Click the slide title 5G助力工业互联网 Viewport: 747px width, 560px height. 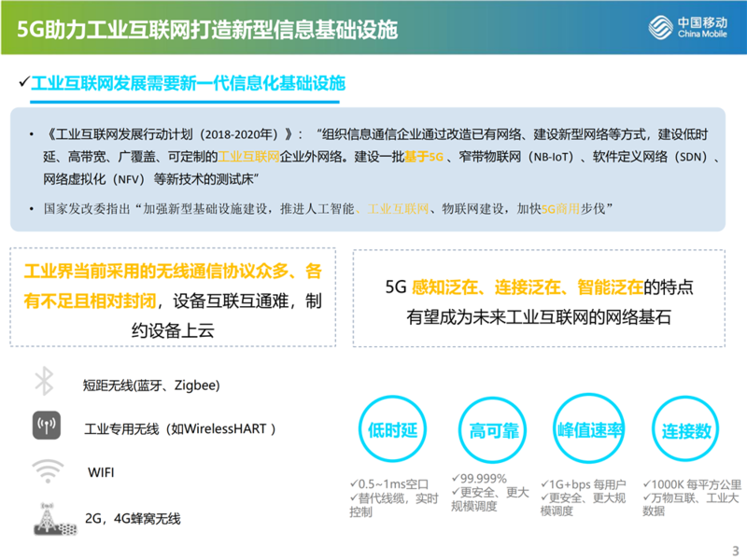tap(207, 29)
